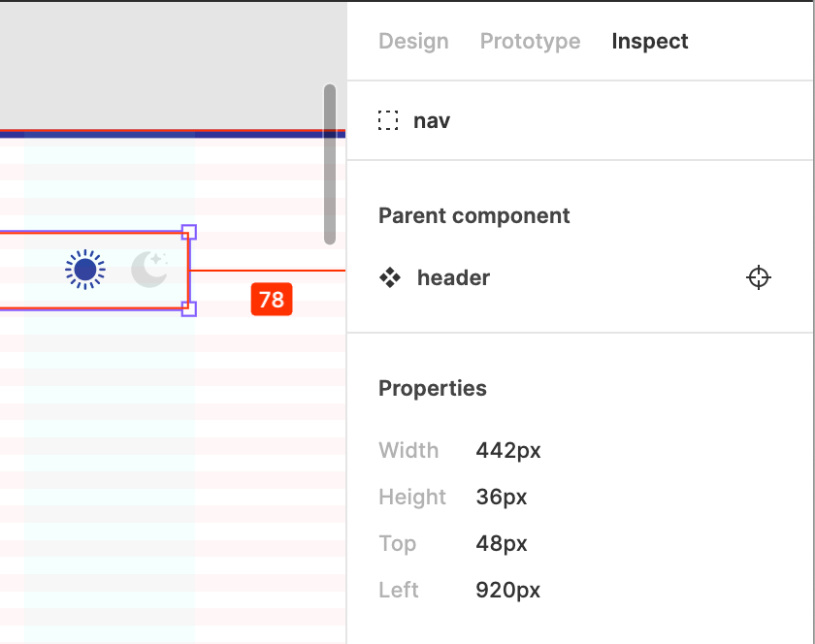This screenshot has height=644, width=815.
Task: Click the bottom-right selection resize handle
Action: point(189,308)
